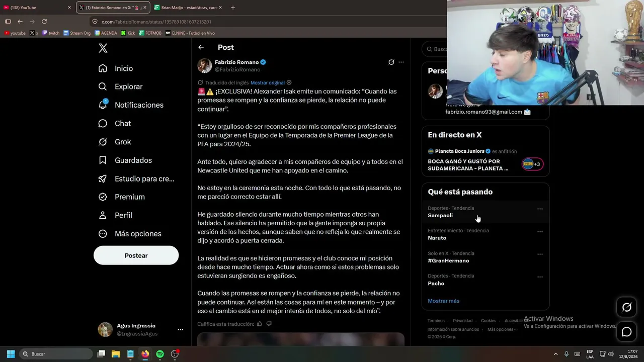The height and width of the screenshot is (362, 644).
Task: Reload the page
Action: (x=44, y=22)
